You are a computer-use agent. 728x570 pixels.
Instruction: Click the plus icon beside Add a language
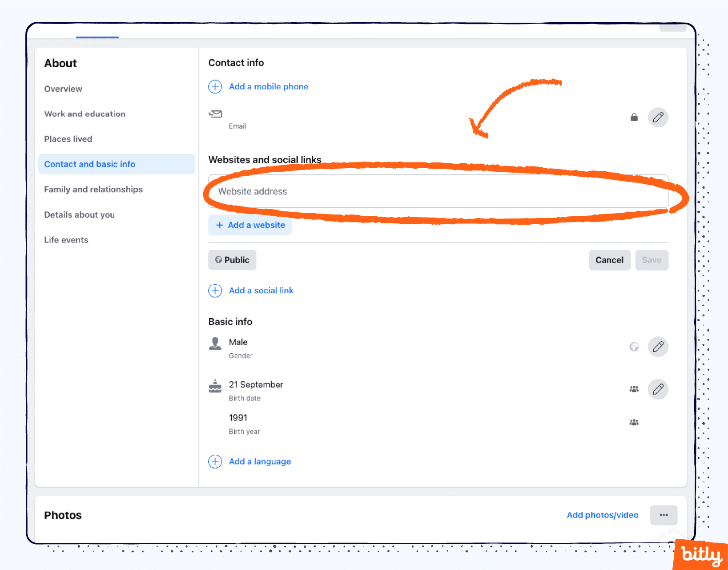click(215, 461)
